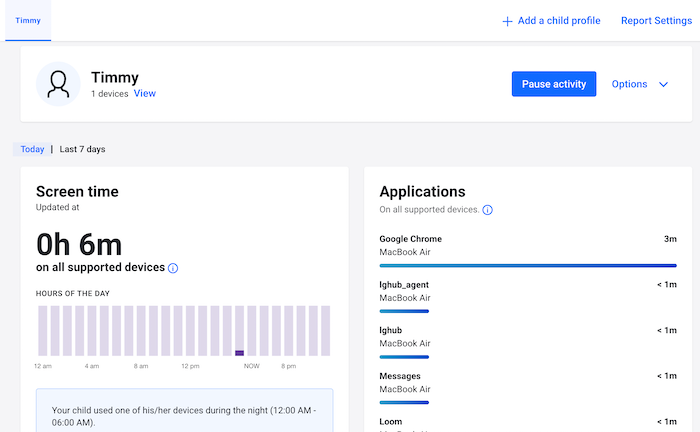
Task: Click the Google Chrome application row
Action: coord(528,252)
